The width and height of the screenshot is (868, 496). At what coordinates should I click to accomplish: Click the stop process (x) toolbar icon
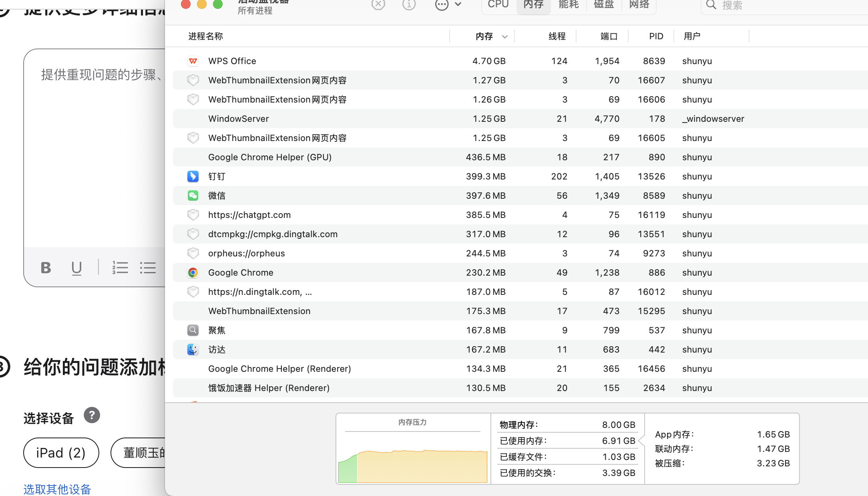(378, 5)
